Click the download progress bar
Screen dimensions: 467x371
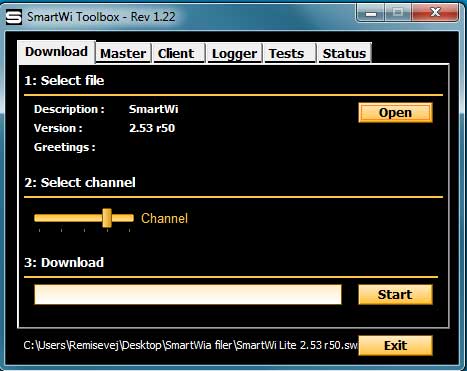coord(188,294)
